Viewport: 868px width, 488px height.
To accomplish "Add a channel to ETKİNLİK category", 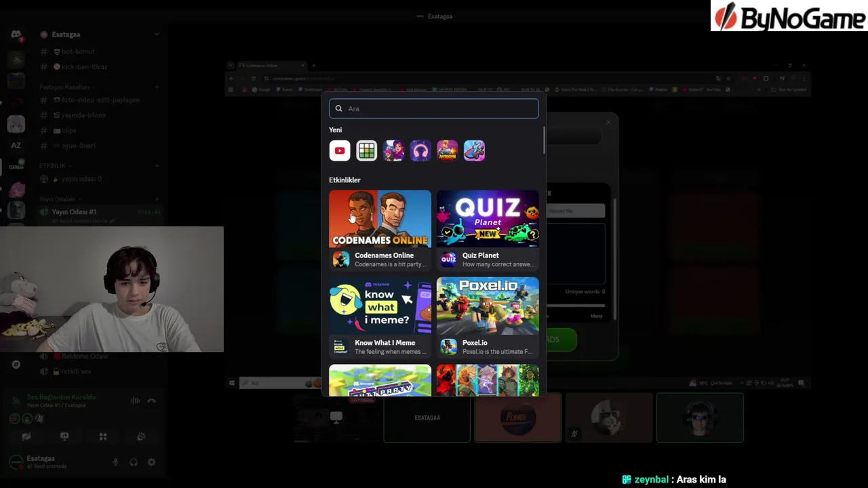I will (157, 166).
